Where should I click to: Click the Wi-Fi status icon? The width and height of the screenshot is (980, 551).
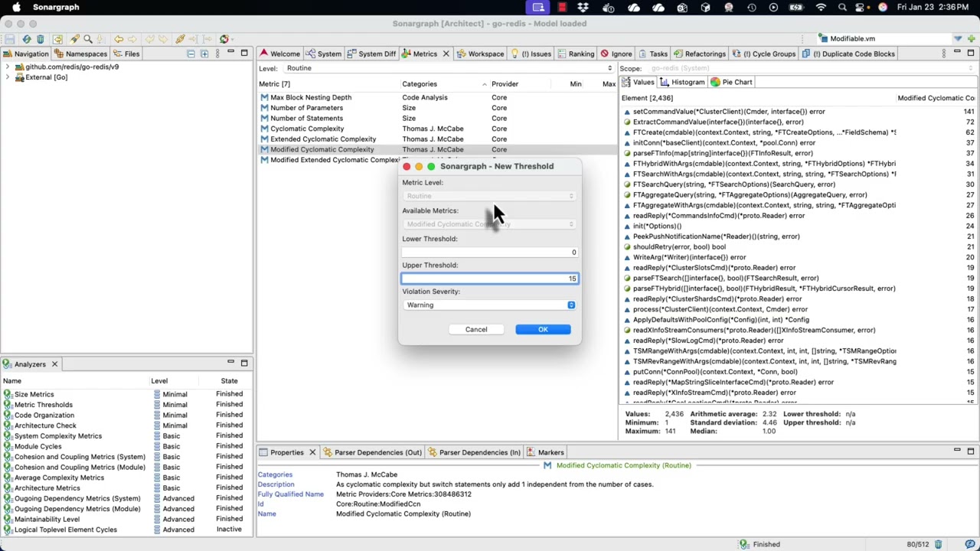click(x=821, y=8)
